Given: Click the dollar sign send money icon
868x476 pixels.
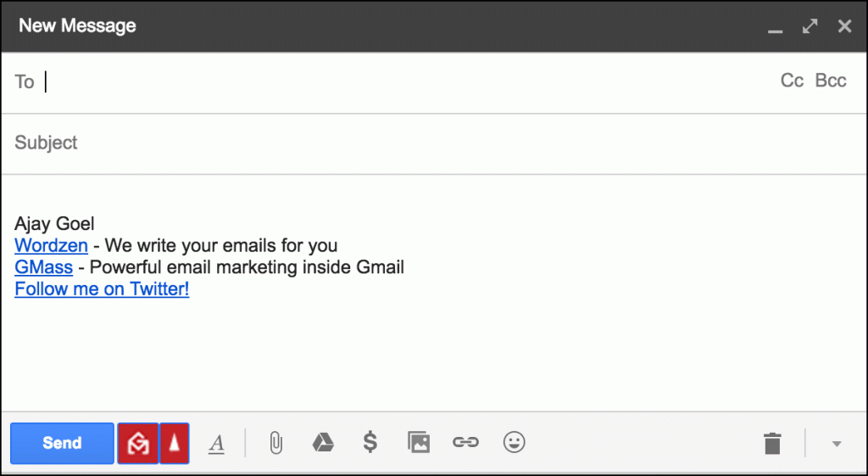Looking at the screenshot, I should tap(370, 443).
